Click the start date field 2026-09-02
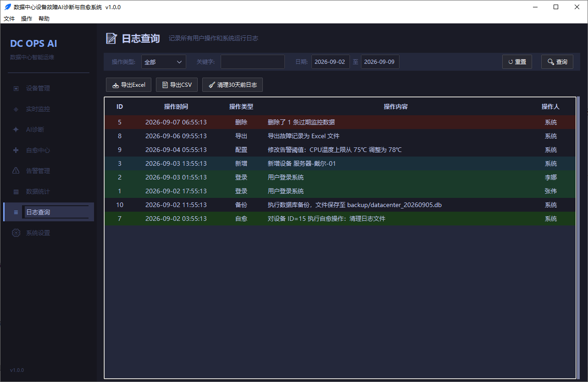Image resolution: width=588 pixels, height=382 pixels. point(331,62)
